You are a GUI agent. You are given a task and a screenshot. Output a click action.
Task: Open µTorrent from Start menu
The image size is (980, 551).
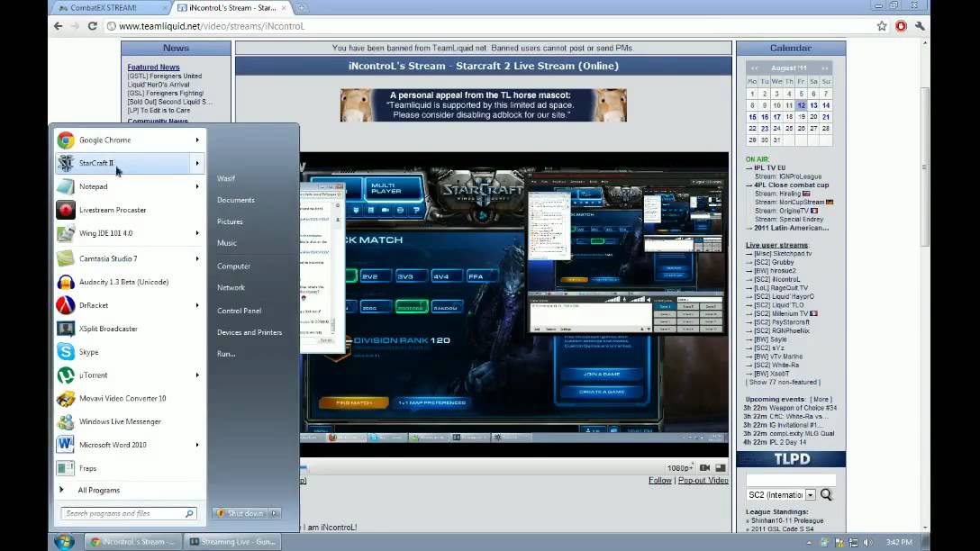pyautogui.click(x=128, y=375)
